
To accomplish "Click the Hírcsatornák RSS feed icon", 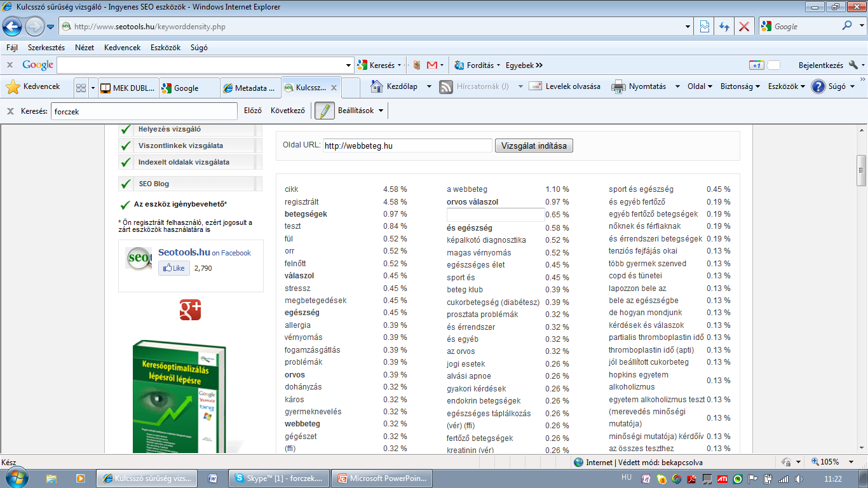I will coord(446,86).
